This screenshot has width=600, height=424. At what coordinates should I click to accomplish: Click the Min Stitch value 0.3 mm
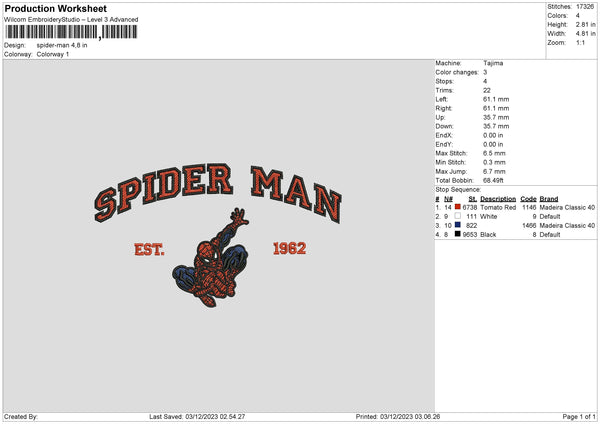494,162
